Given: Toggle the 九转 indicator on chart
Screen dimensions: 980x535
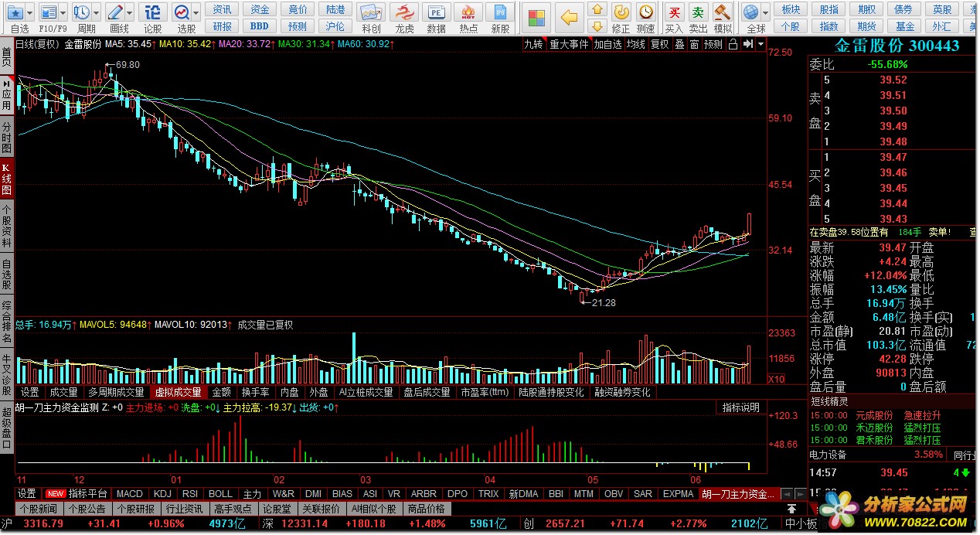Looking at the screenshot, I should (x=533, y=45).
